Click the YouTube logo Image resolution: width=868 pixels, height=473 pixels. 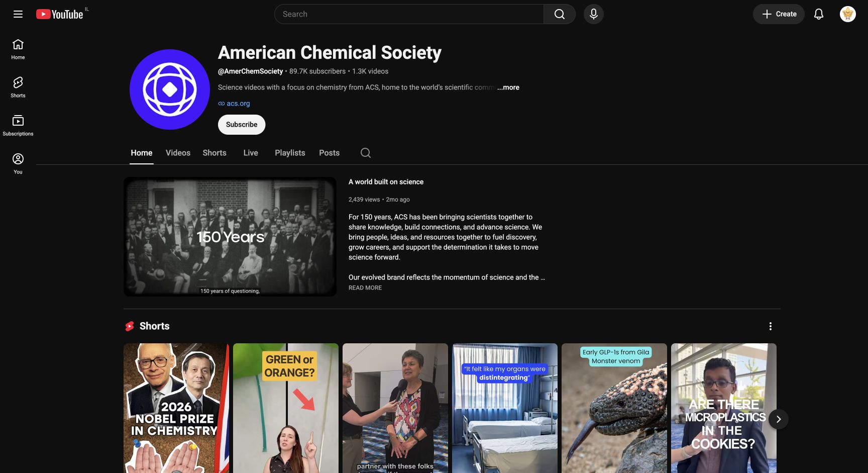(x=60, y=14)
